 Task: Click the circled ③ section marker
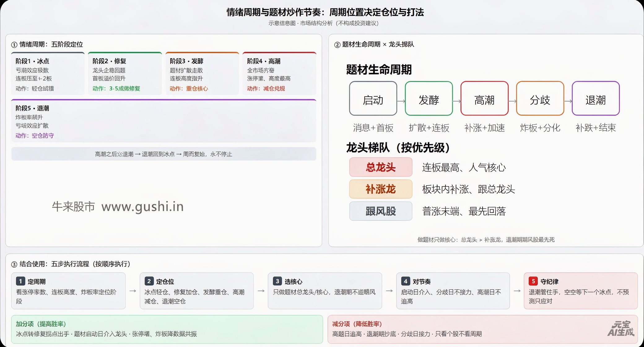[x=14, y=264]
